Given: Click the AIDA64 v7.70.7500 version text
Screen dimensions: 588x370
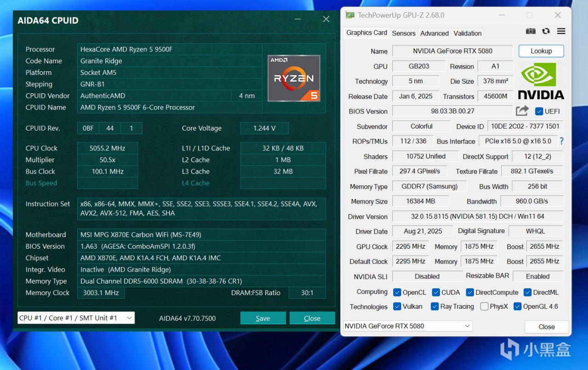Looking at the screenshot, I should (187, 318).
